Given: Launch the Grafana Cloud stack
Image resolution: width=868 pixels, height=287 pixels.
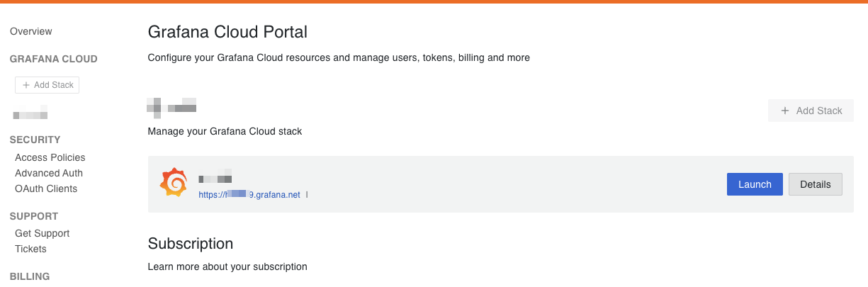Looking at the screenshot, I should [755, 184].
